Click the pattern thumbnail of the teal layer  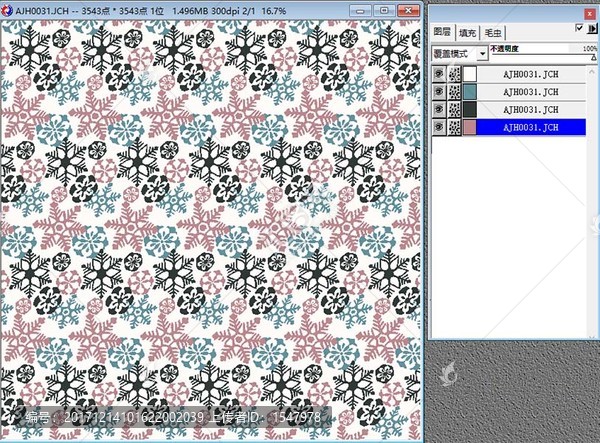(454, 92)
